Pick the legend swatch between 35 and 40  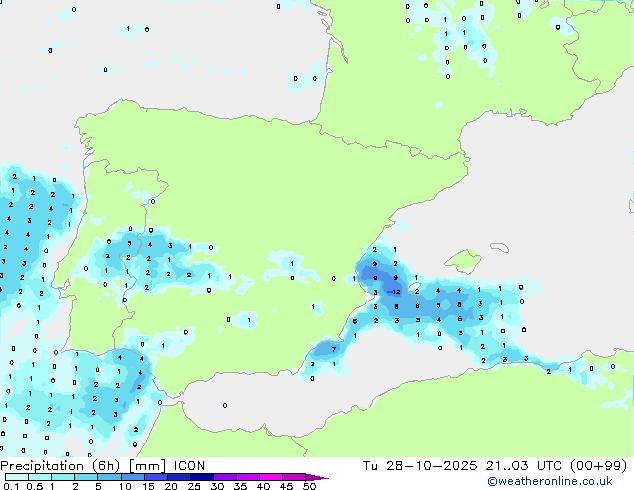point(248,477)
